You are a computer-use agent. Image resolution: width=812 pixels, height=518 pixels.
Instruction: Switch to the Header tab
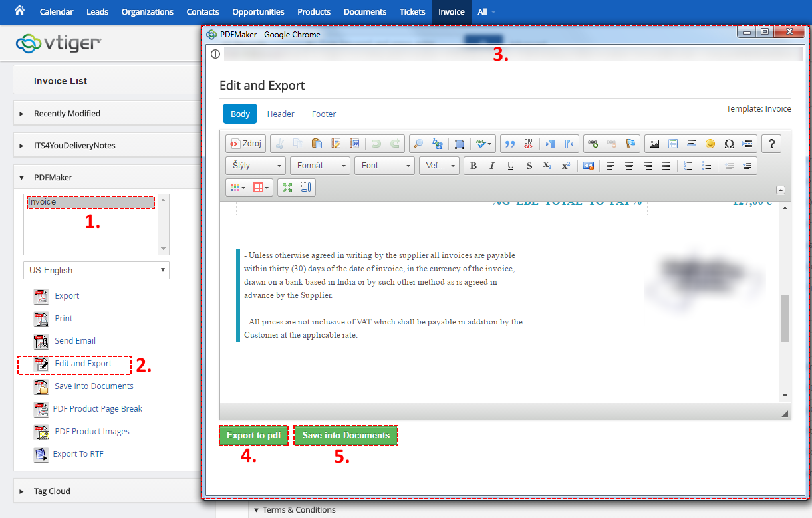point(281,114)
